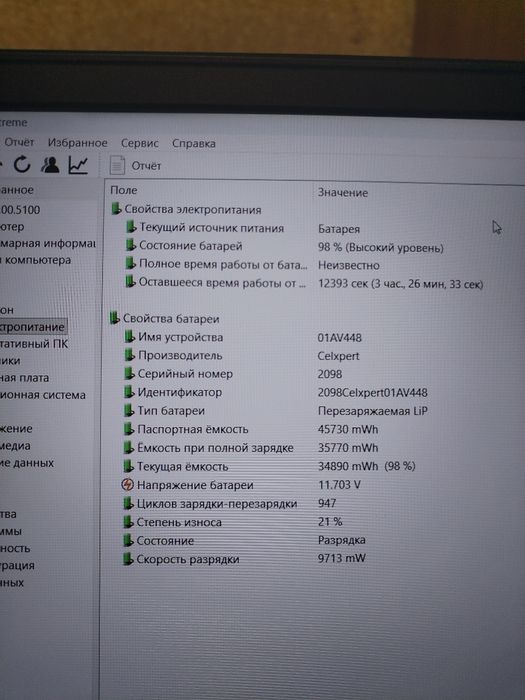Screen dimensions: 525x700
Task: Click the icon beside Скорость разрядки
Action: click(128, 558)
